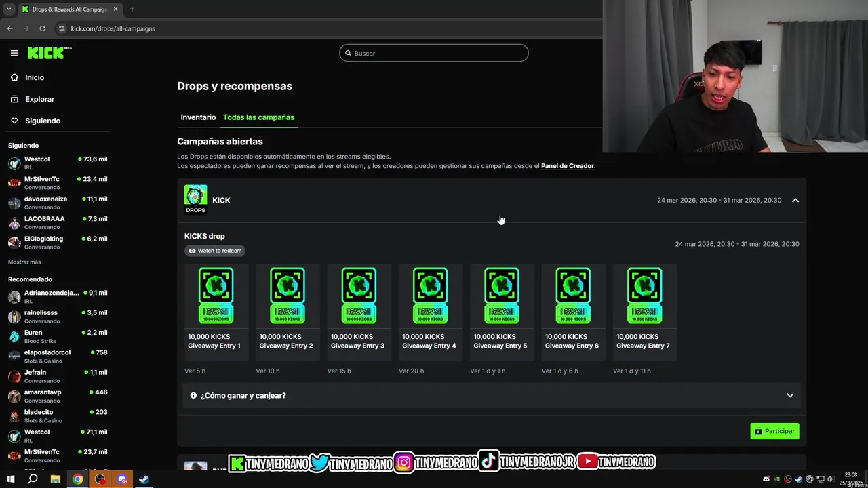Image resolution: width=868 pixels, height=488 pixels.
Task: Open Adrianozendeja recommended channel
Action: [x=57, y=297]
